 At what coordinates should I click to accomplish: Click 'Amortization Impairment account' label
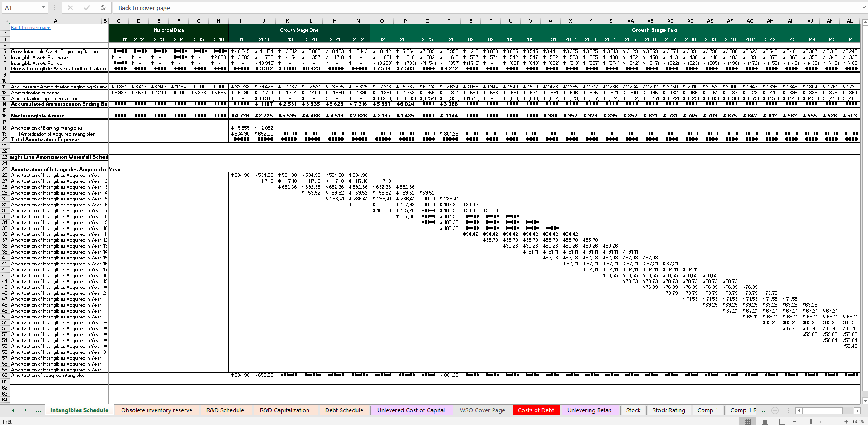(x=47, y=98)
